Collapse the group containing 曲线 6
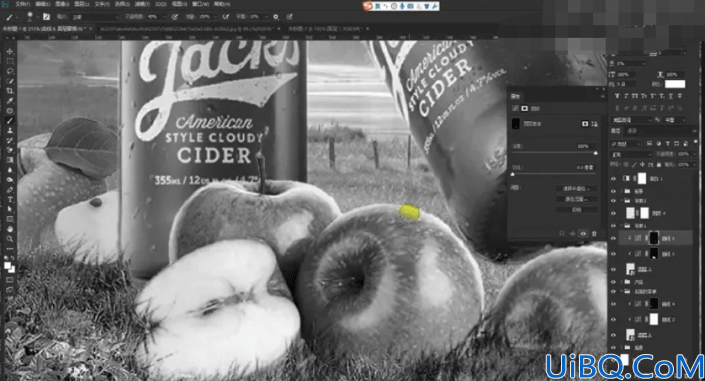The width and height of the screenshot is (705, 381). 623,225
